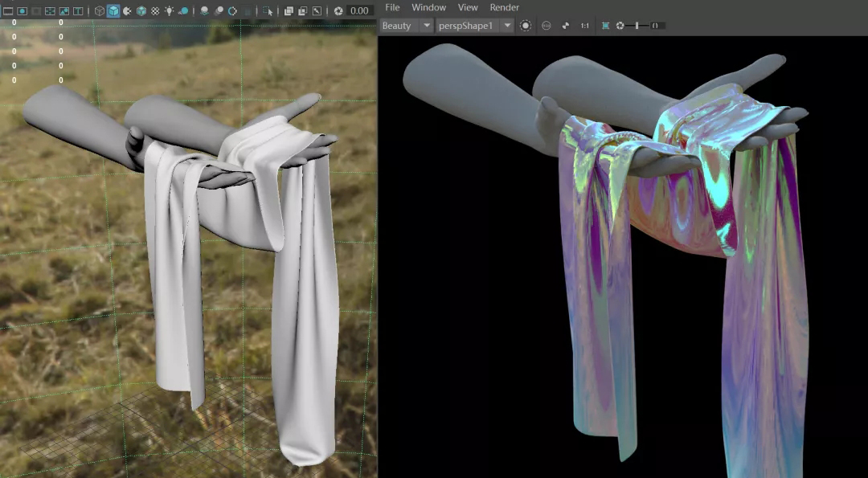Open the Render menu
This screenshot has height=478, width=868.
pos(504,7)
